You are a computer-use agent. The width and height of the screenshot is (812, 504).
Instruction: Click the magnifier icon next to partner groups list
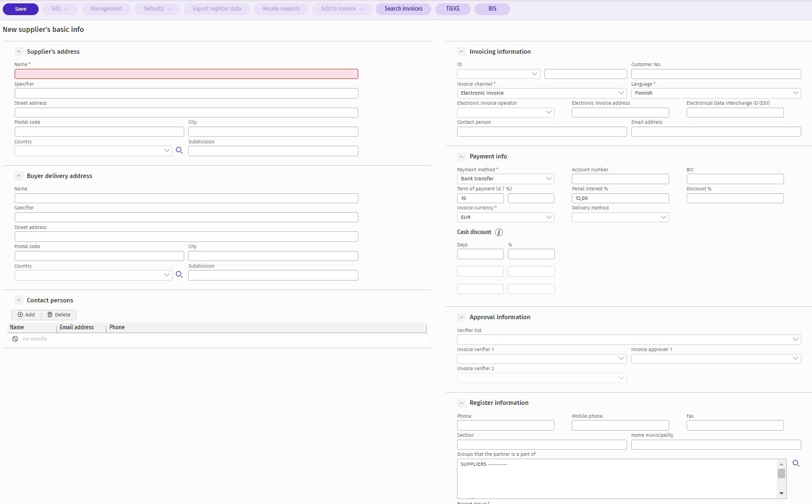pyautogui.click(x=796, y=464)
